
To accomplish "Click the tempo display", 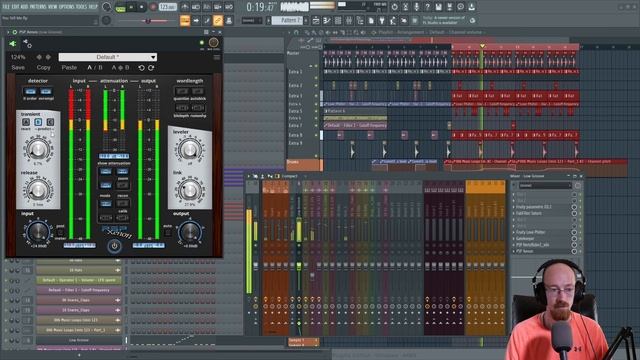I will tap(168, 7).
